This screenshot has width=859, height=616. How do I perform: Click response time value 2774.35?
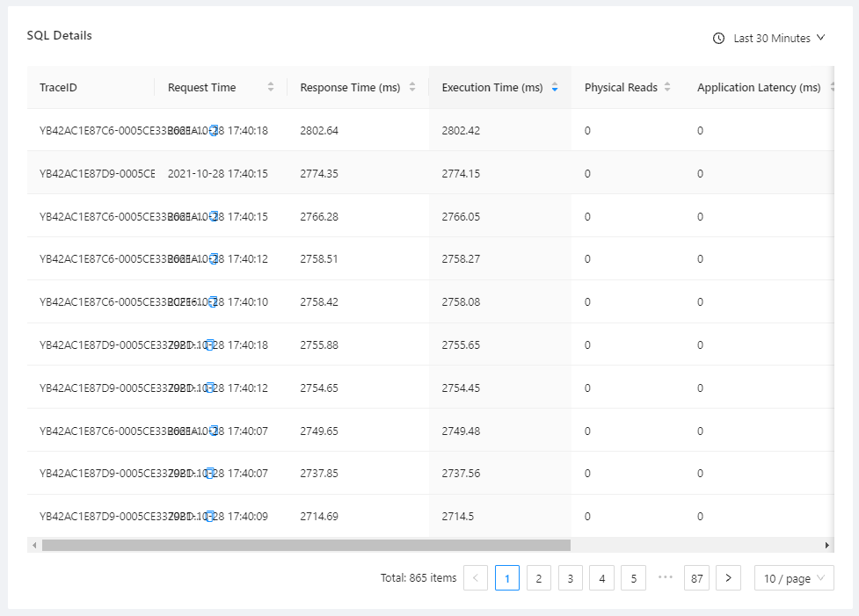coord(319,174)
